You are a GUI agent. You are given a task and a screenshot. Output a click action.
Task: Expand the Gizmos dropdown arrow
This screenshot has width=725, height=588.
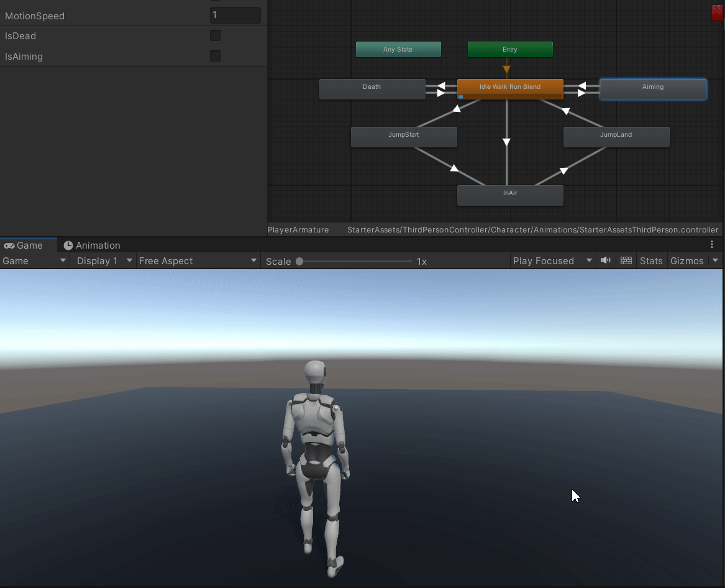coord(714,260)
